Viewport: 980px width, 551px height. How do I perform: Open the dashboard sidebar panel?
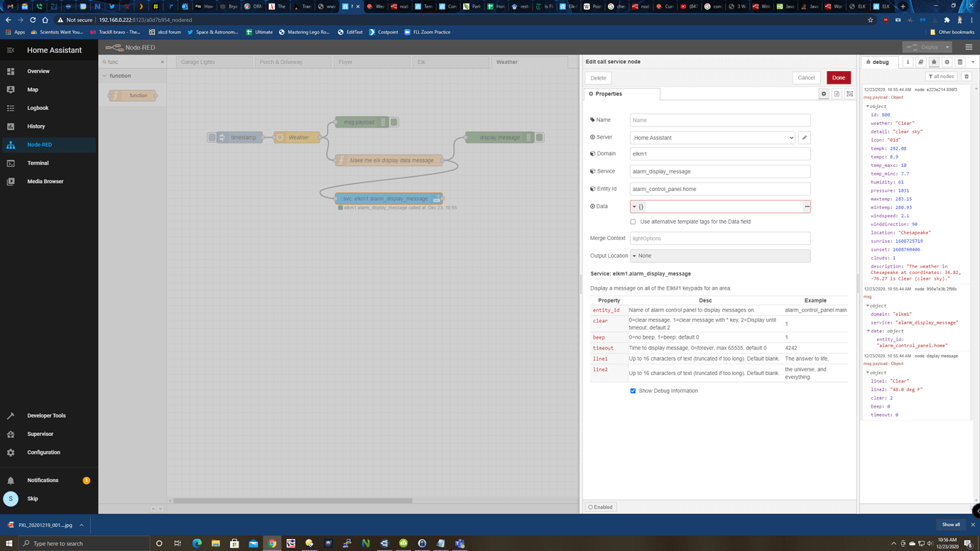coord(961,62)
